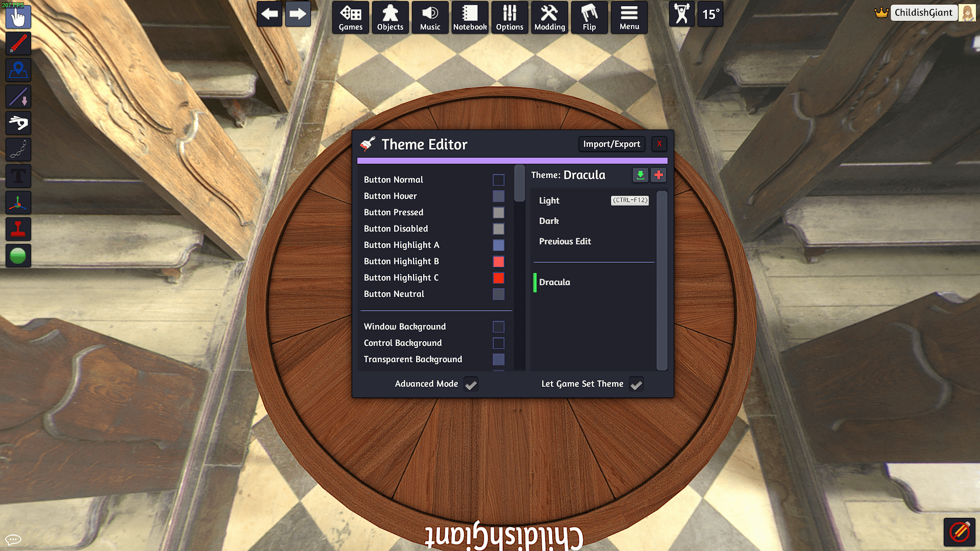Open the Notebook

pyautogui.click(x=470, y=17)
